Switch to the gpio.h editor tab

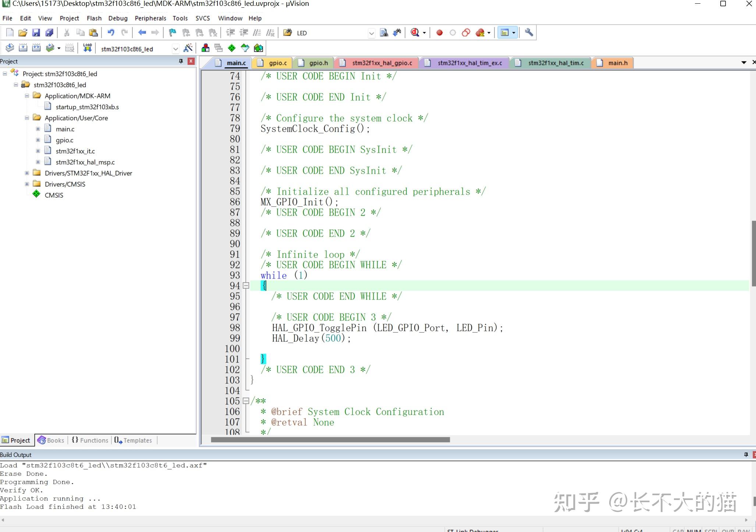(318, 63)
